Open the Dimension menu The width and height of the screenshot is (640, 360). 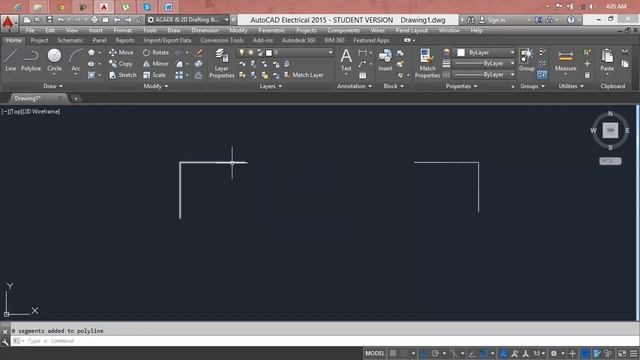[x=205, y=31]
